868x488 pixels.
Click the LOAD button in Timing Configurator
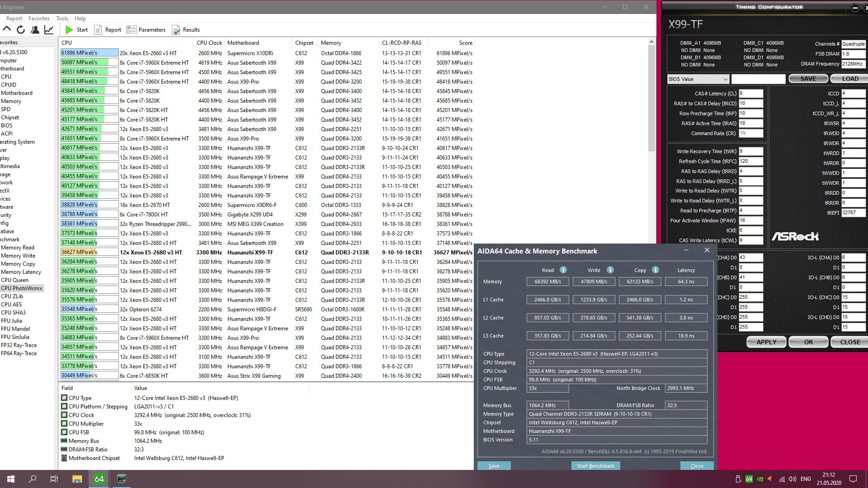coord(849,79)
